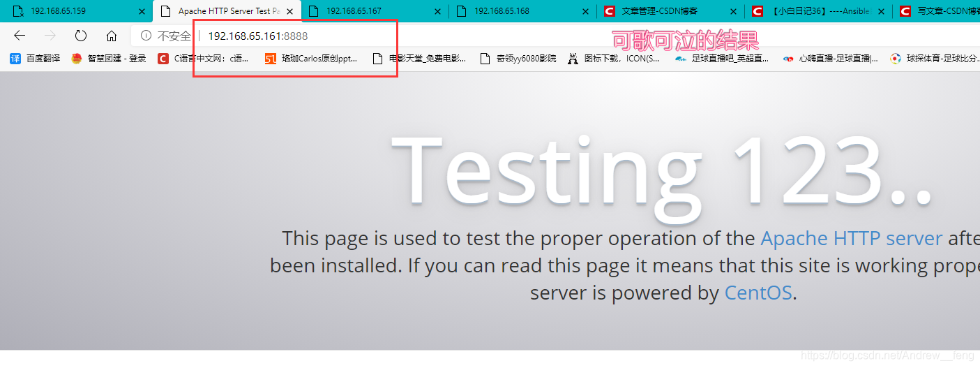
Task: Click the 不安全 security label
Action: pos(174,36)
